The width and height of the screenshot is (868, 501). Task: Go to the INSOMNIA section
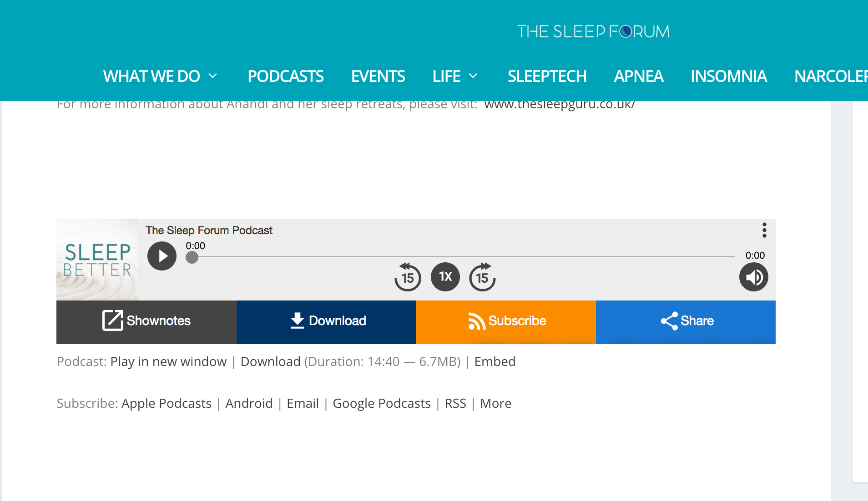point(729,76)
